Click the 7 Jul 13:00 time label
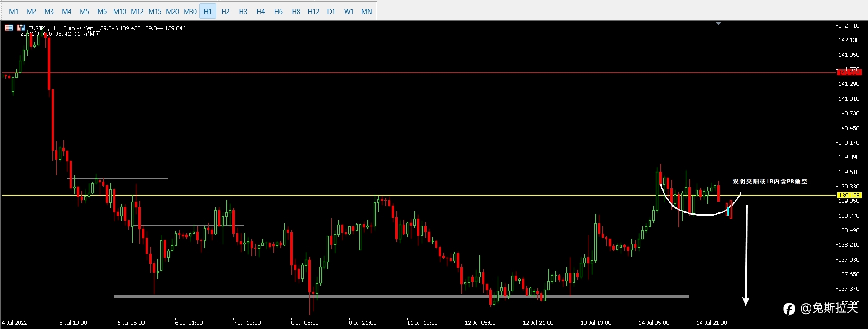868x329 pixels. click(x=247, y=323)
